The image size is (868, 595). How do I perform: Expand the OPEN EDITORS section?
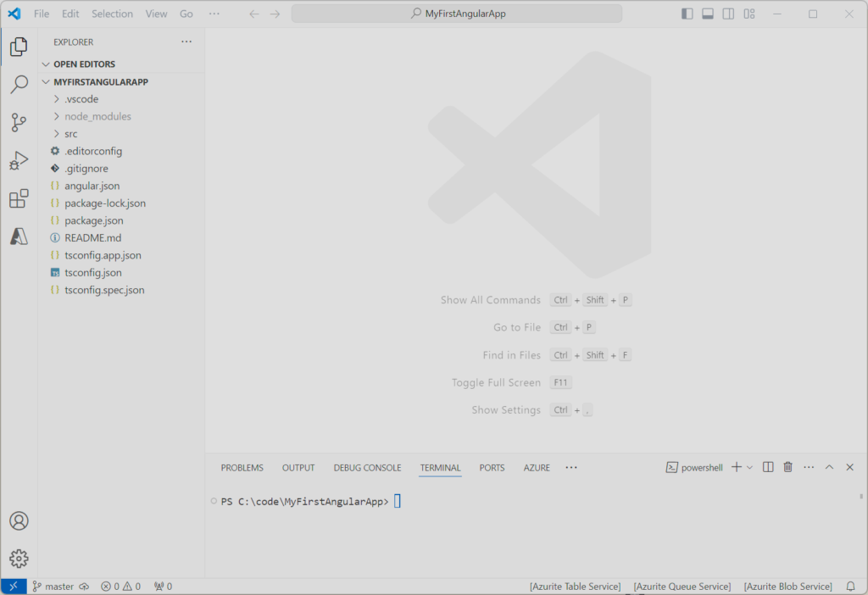click(84, 64)
